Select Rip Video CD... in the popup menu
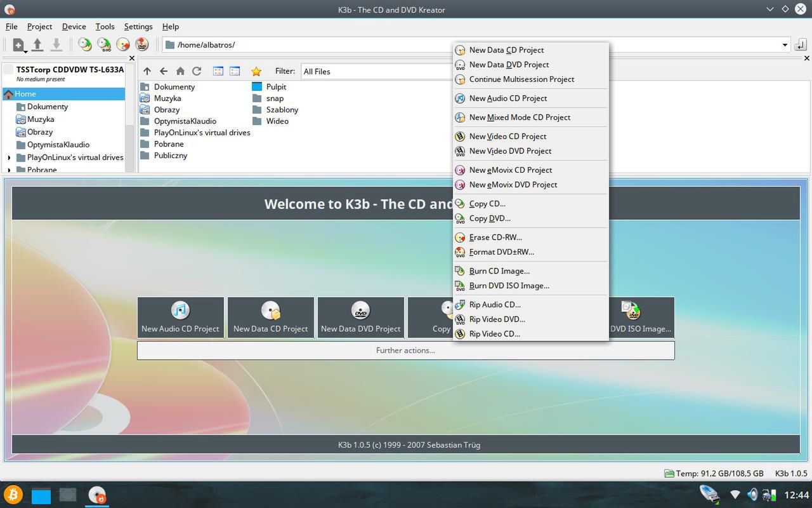 (531, 334)
